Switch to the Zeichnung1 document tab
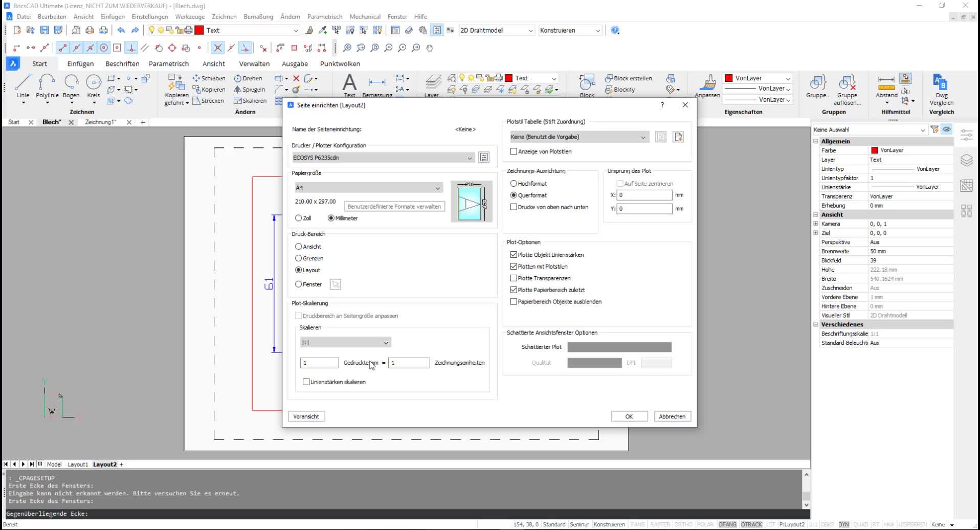Image resolution: width=980 pixels, height=530 pixels. coord(100,122)
